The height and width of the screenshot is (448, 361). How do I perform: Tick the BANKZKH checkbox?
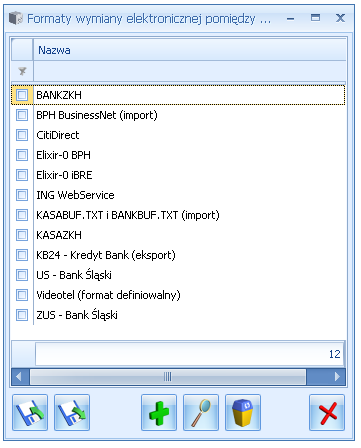[22, 95]
